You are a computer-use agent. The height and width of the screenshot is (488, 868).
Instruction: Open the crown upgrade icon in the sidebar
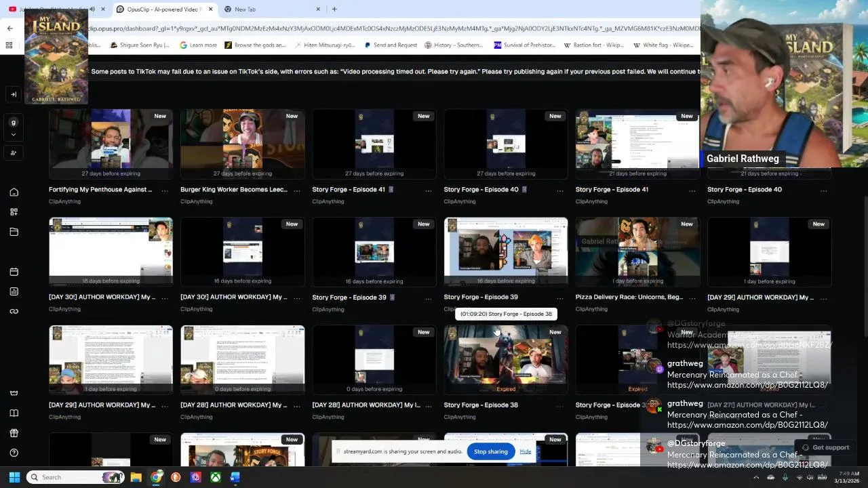[14, 393]
